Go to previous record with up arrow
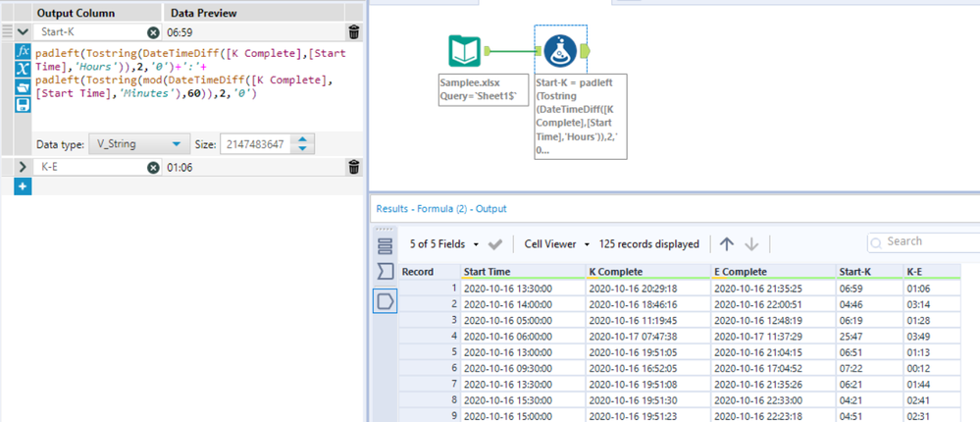980x422 pixels. pyautogui.click(x=726, y=244)
